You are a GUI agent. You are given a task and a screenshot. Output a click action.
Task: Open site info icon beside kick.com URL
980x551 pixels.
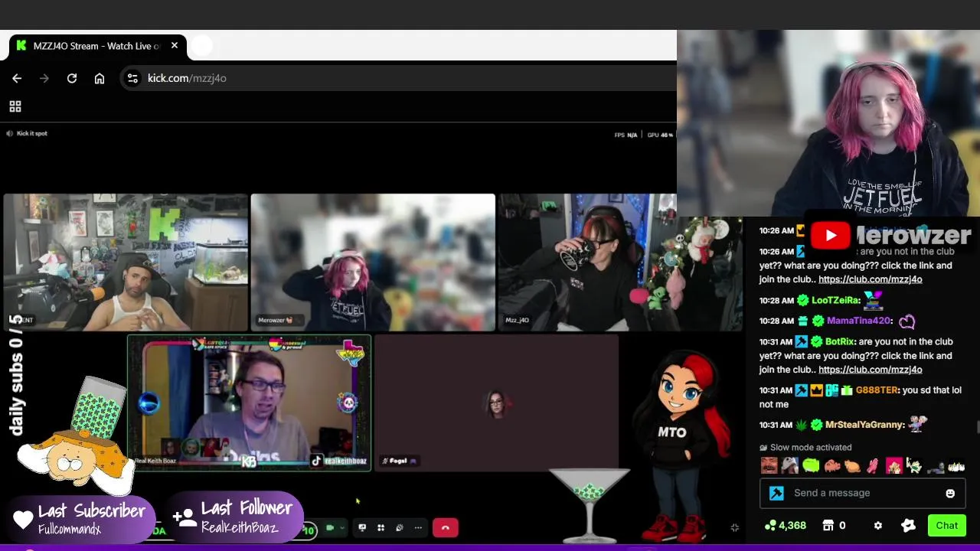coord(132,78)
